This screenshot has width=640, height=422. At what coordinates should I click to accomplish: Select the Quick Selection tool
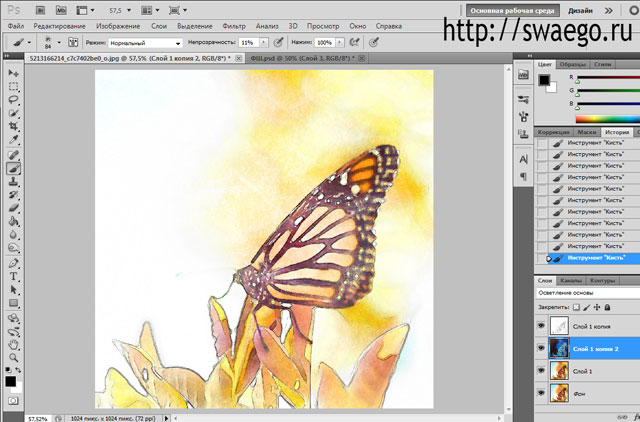13,113
